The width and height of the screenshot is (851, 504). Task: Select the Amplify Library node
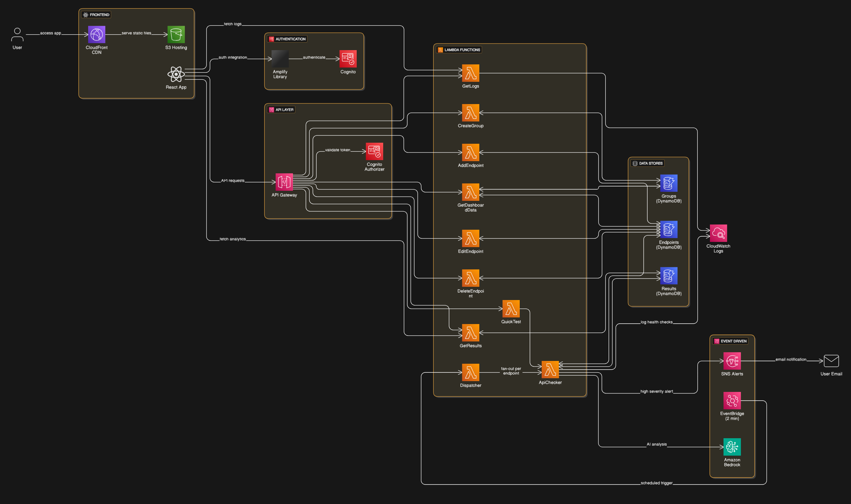coord(280,59)
